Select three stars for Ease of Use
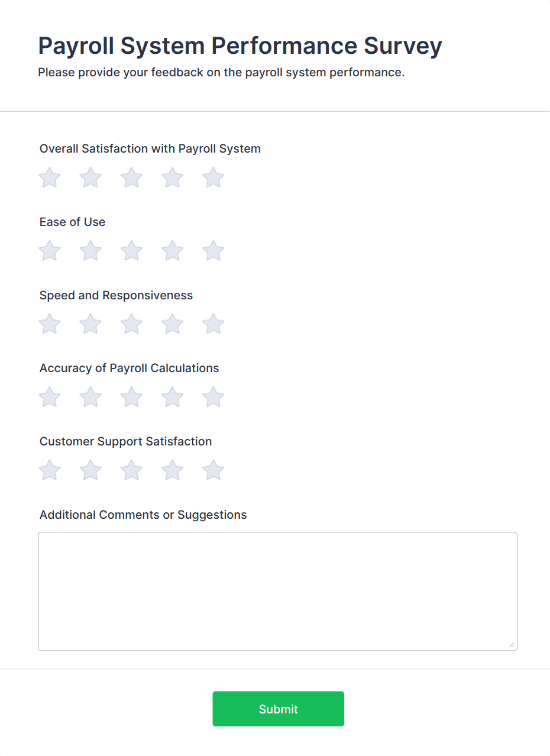The width and height of the screenshot is (550, 756). [x=131, y=250]
